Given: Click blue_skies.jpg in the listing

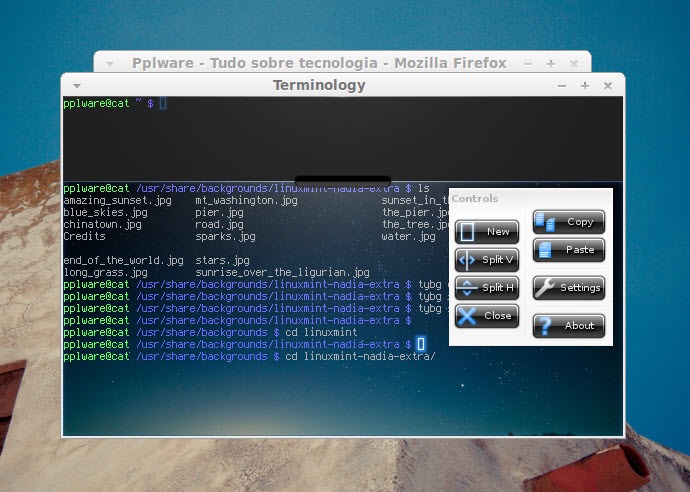Looking at the screenshot, I should 106,213.
